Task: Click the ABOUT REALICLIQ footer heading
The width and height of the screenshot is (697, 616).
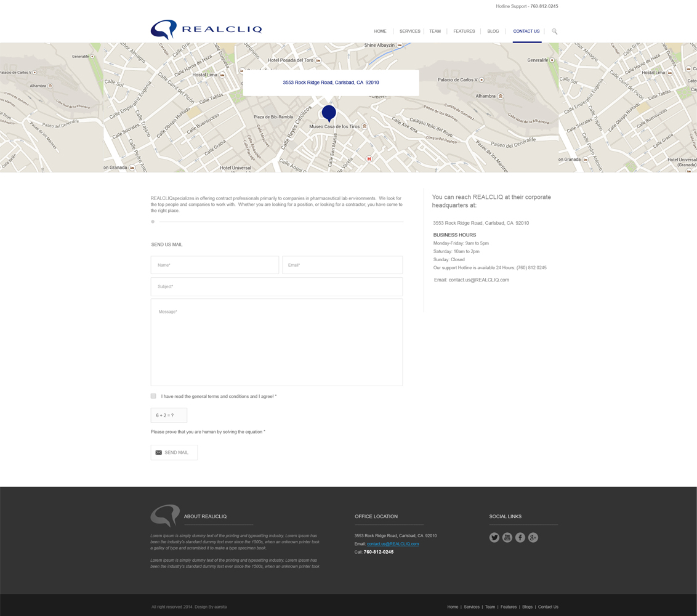Action: pyautogui.click(x=205, y=516)
